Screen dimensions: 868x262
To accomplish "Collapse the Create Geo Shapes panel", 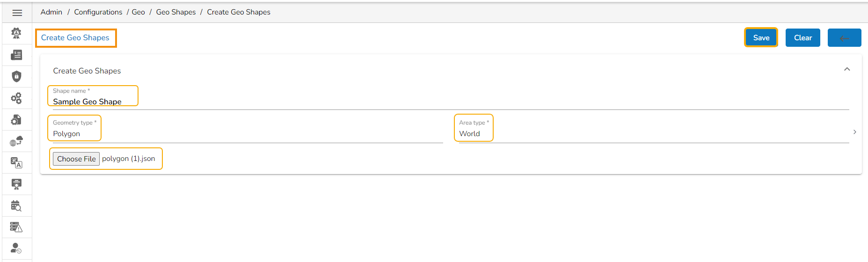I will click(x=847, y=69).
